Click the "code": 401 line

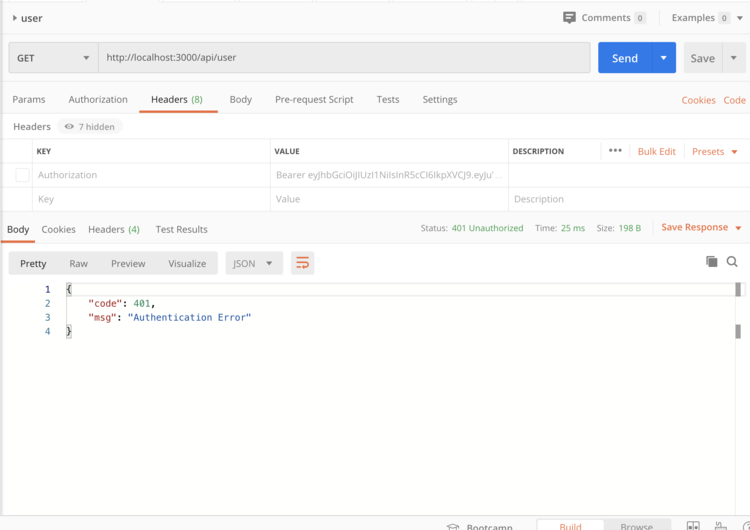[122, 303]
